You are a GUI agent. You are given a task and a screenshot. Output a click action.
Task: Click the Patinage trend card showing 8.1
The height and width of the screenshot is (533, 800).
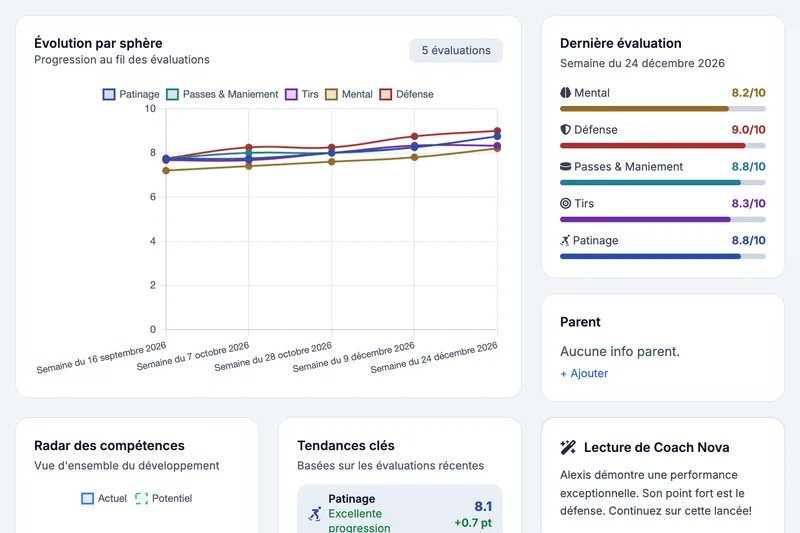(x=400, y=509)
